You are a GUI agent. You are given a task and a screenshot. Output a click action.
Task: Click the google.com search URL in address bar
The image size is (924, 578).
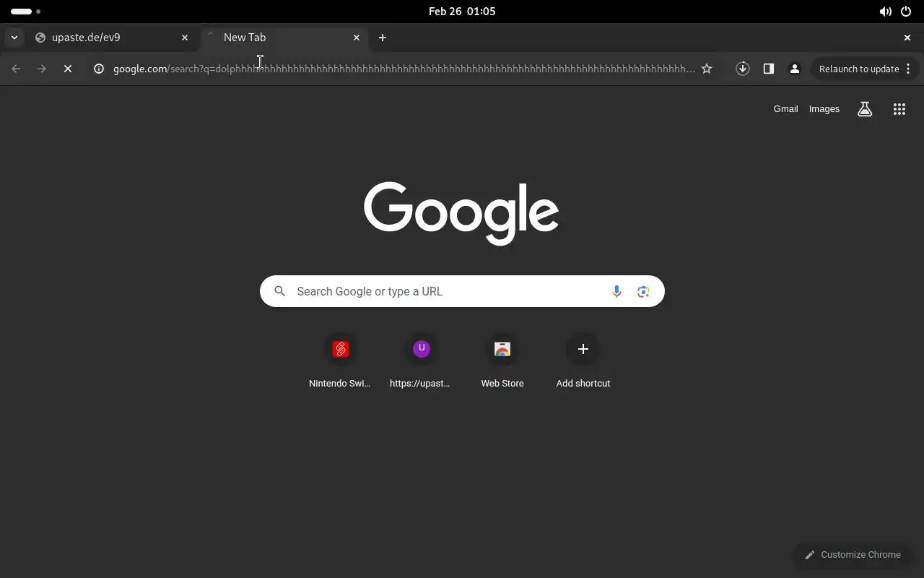(x=404, y=69)
